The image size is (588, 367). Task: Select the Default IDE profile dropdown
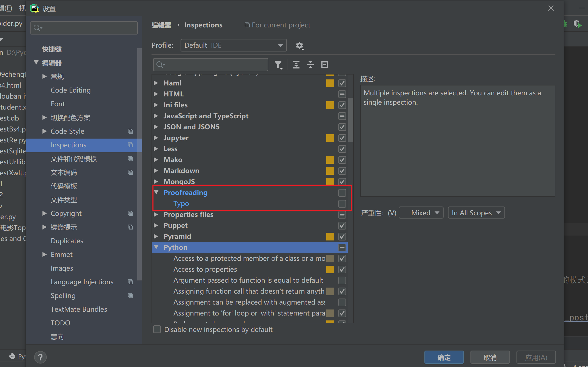tap(233, 45)
